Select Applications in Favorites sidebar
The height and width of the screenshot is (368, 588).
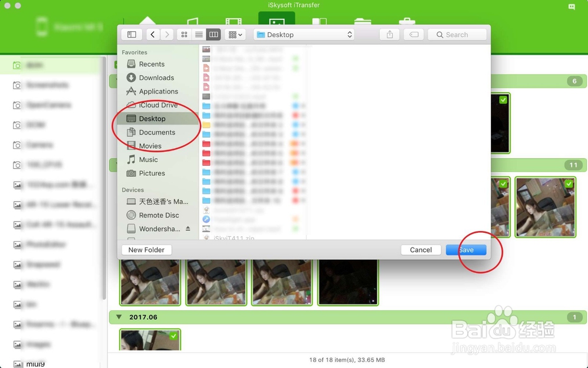pyautogui.click(x=158, y=92)
